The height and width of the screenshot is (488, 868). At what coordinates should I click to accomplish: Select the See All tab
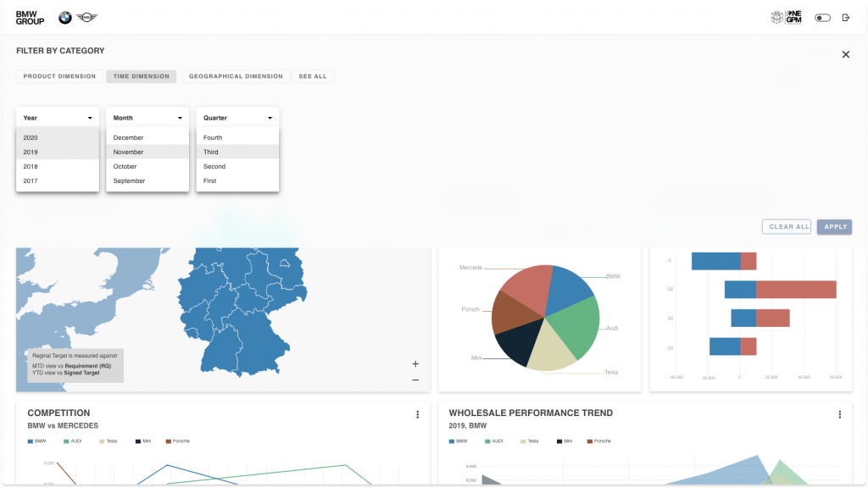313,76
